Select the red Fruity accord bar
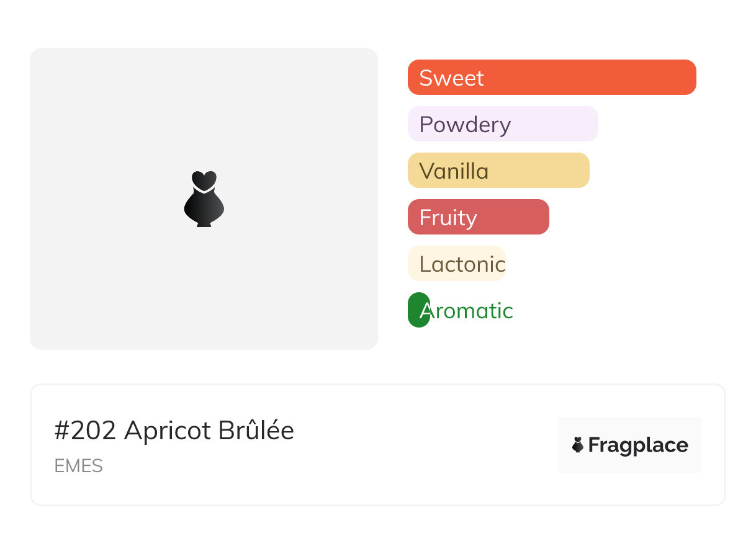 tap(515, 217)
